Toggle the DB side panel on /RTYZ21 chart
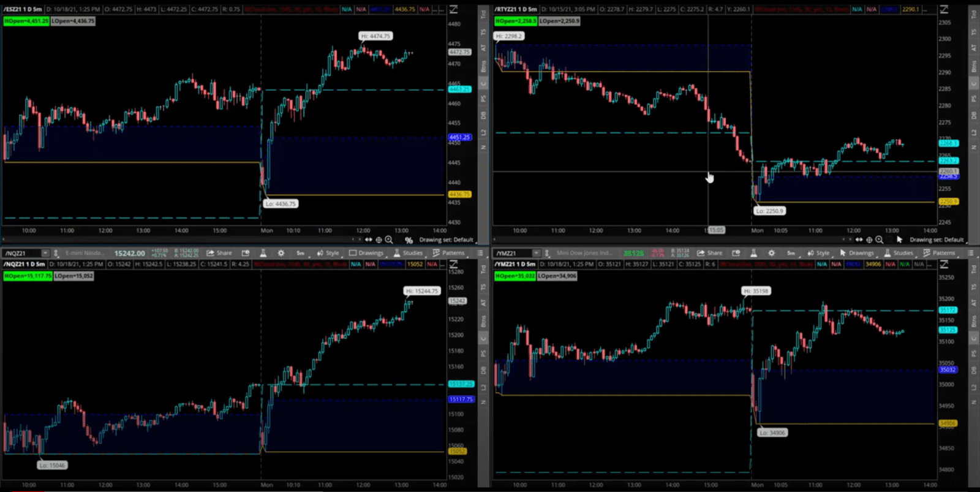This screenshot has height=492, width=980. point(974,115)
